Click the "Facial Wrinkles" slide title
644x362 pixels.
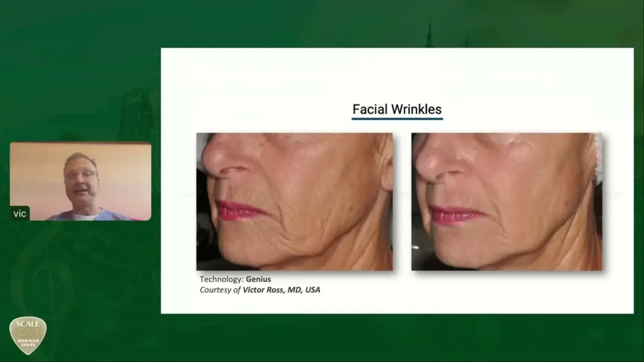point(397,109)
